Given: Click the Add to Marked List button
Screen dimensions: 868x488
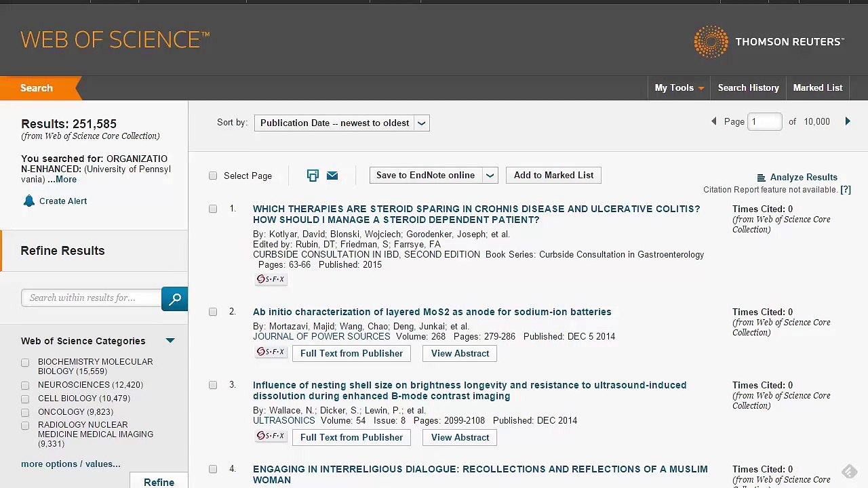Looking at the screenshot, I should point(553,176).
